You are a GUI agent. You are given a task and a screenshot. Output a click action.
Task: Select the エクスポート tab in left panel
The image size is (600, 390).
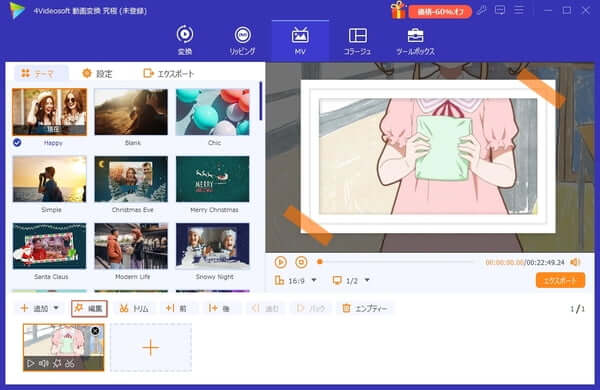169,73
